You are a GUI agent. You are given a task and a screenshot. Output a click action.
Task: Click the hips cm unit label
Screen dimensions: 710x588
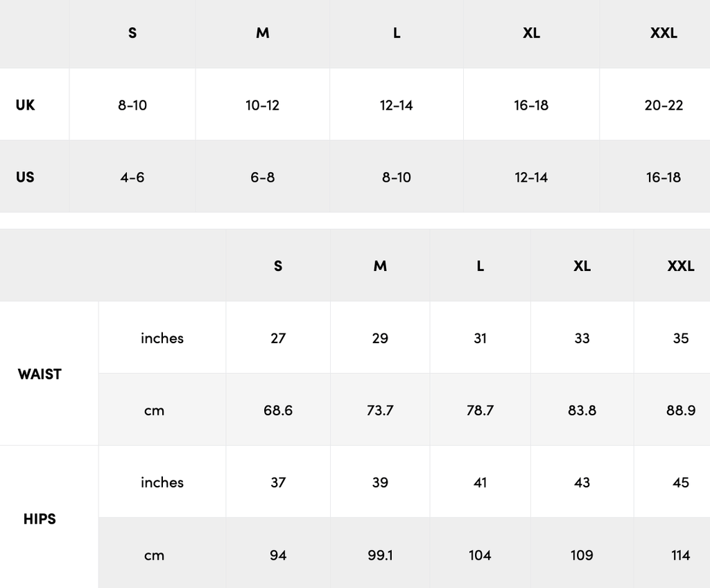coord(154,555)
